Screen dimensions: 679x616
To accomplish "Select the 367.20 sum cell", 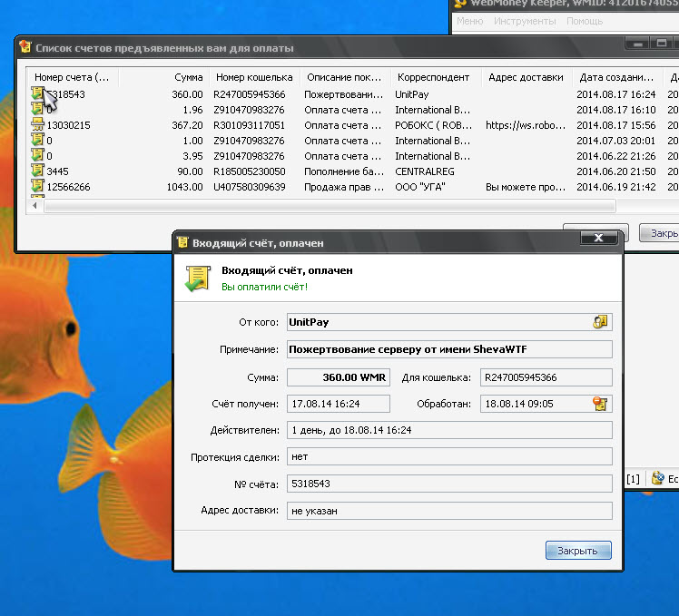I will tap(187, 125).
